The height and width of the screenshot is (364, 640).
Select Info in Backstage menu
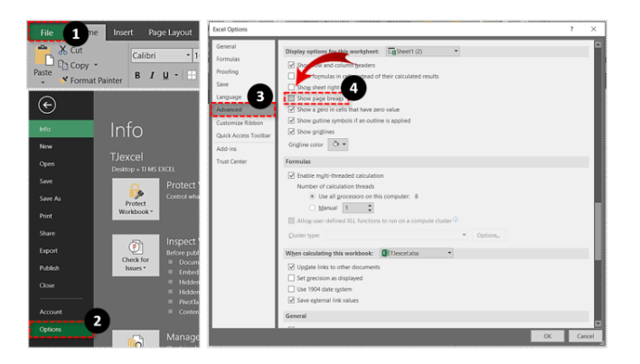click(x=61, y=129)
